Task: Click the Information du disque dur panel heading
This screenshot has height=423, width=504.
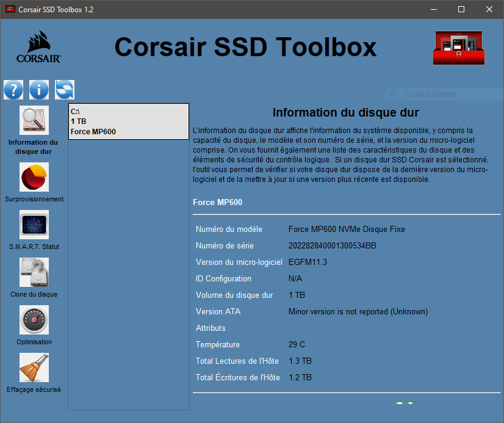Action: [346, 112]
